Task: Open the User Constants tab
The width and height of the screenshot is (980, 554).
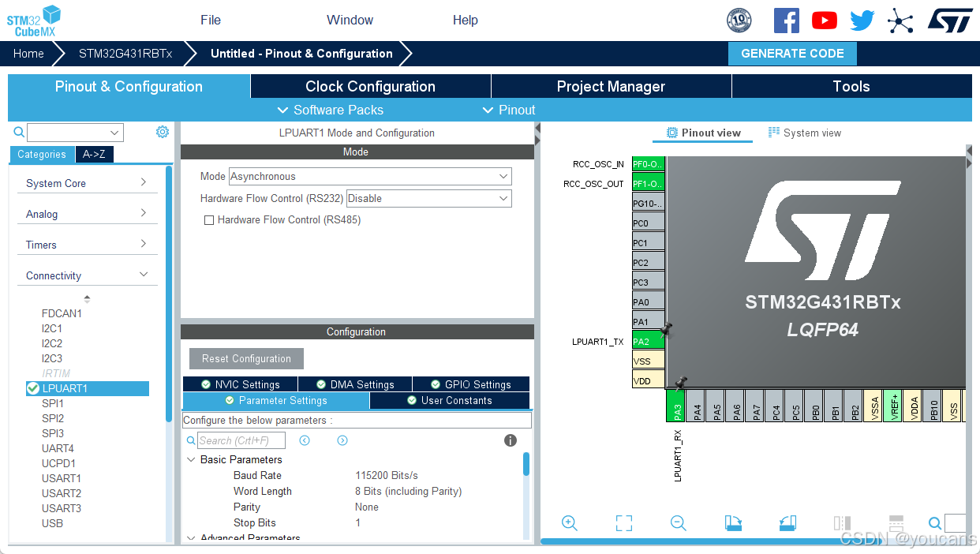Action: (449, 400)
